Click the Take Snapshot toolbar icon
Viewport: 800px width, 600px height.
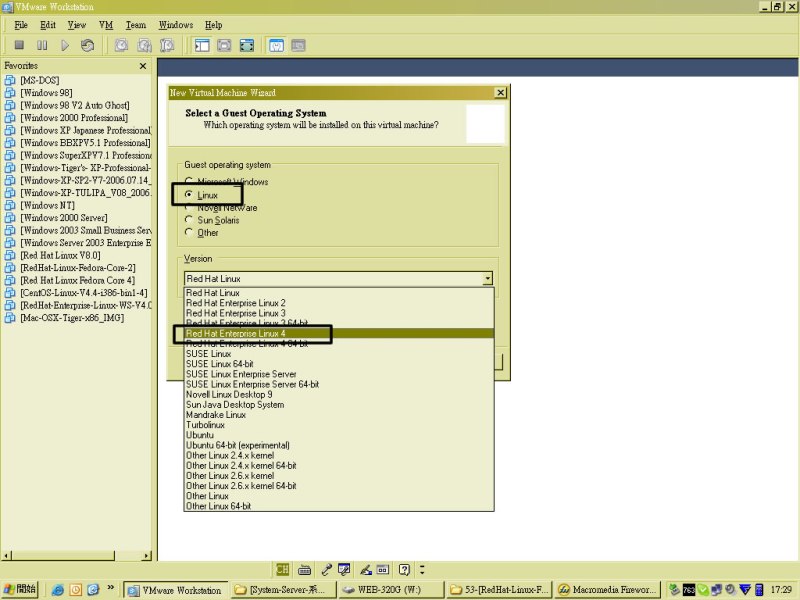pos(121,45)
